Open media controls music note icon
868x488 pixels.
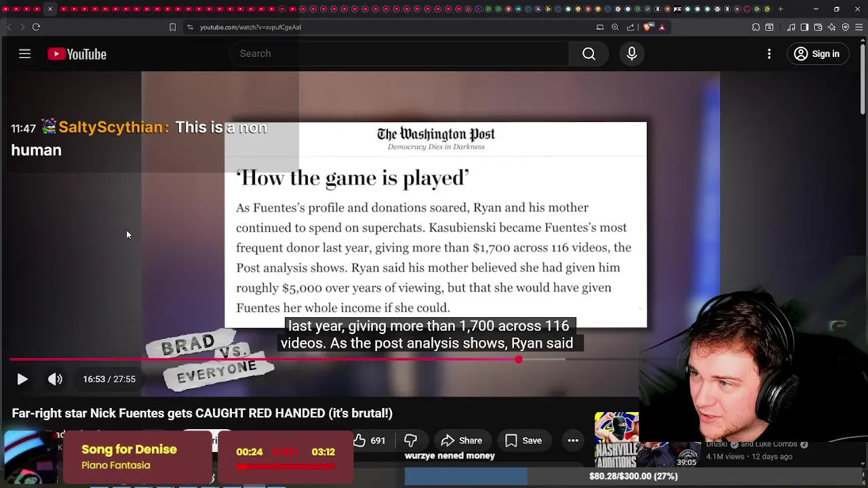pyautogui.click(x=791, y=27)
